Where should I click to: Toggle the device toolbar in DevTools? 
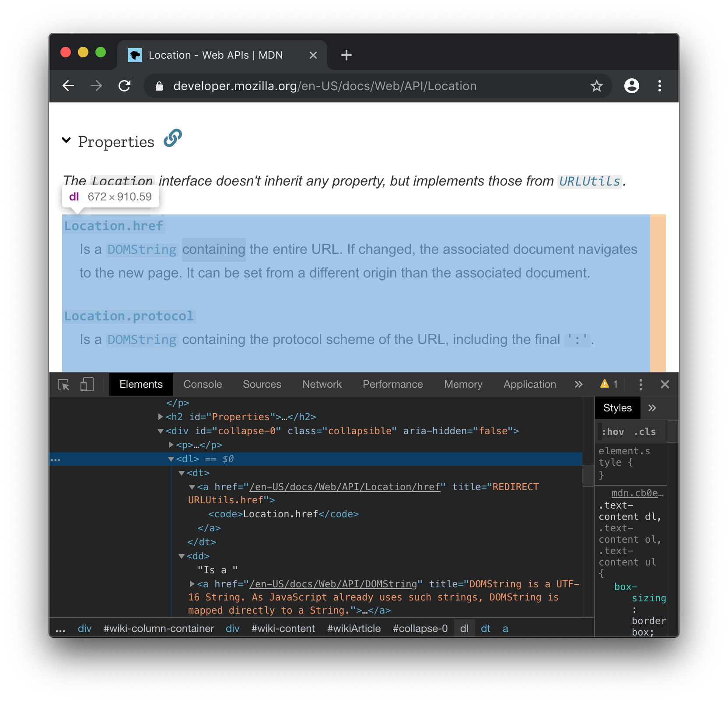[87, 384]
